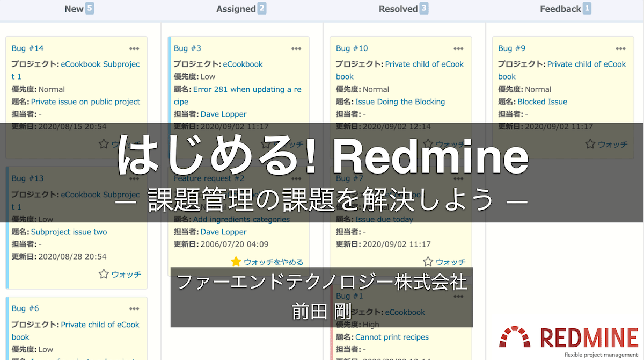Click 'Normal' priority text on Bug #9

point(538,89)
